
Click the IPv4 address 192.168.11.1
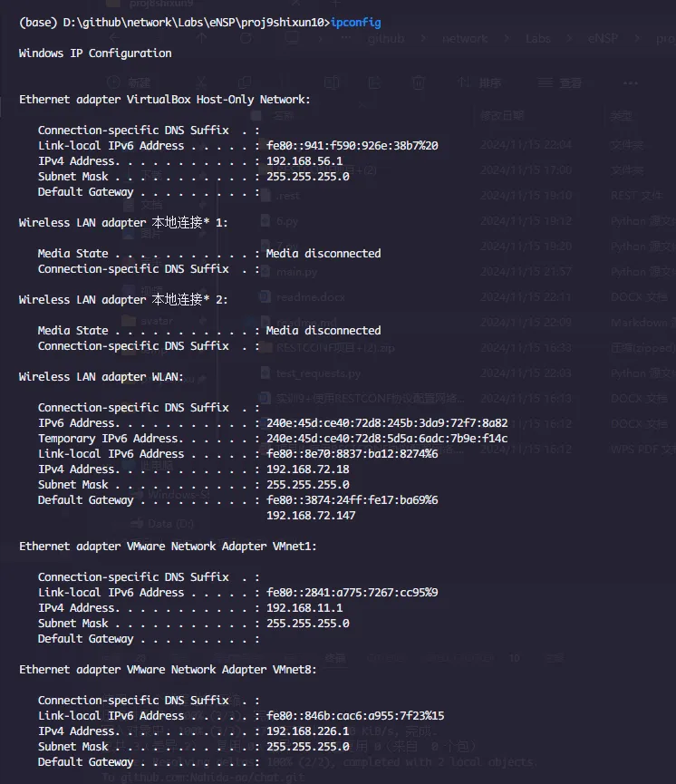point(304,608)
